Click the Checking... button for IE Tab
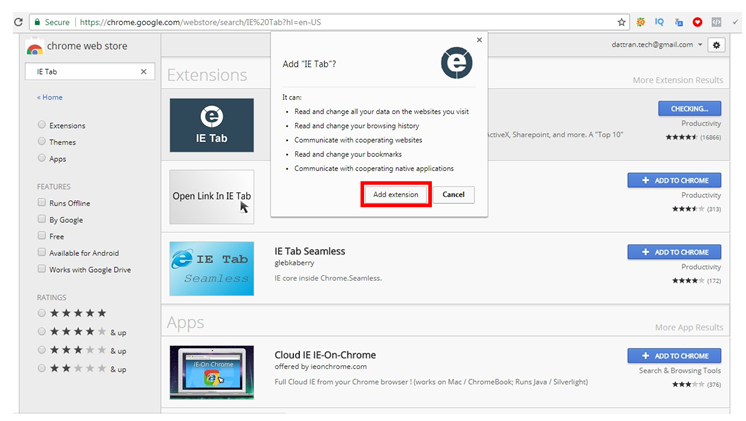The height and width of the screenshot is (421, 746). pyautogui.click(x=689, y=108)
